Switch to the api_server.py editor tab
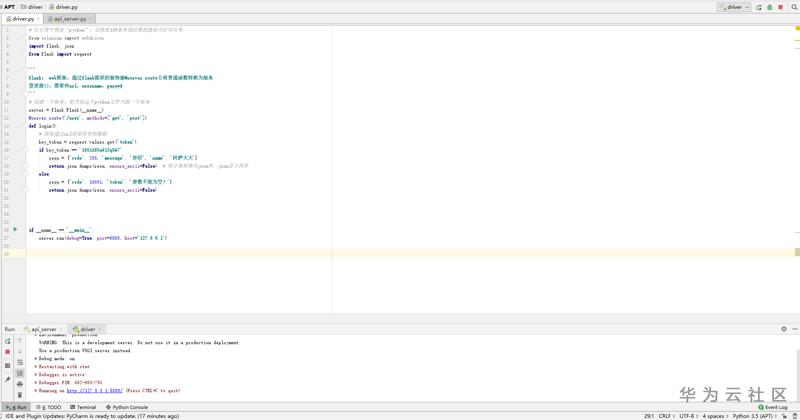800x420 pixels. coord(67,19)
